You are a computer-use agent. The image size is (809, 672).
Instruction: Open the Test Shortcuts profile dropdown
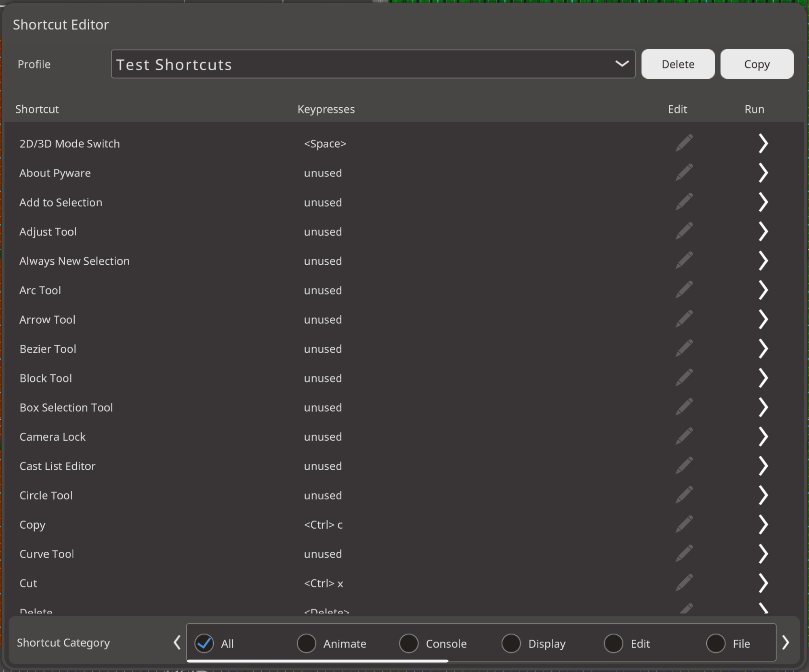pyautogui.click(x=373, y=64)
